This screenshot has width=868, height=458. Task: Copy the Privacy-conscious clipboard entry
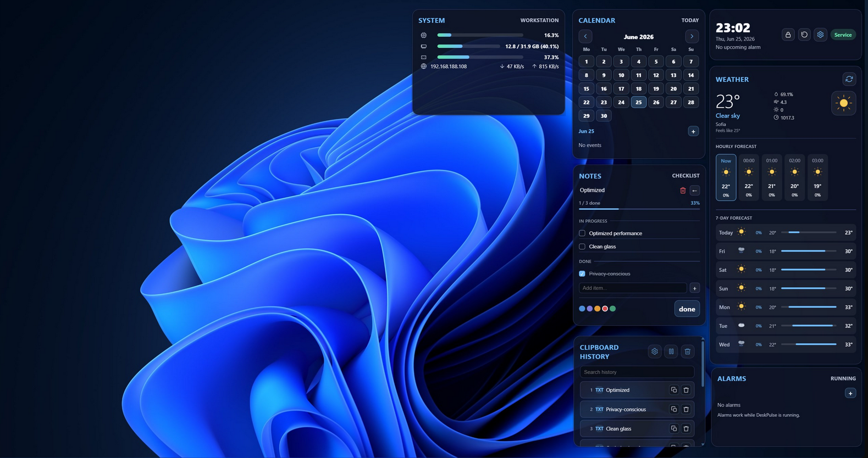point(674,409)
